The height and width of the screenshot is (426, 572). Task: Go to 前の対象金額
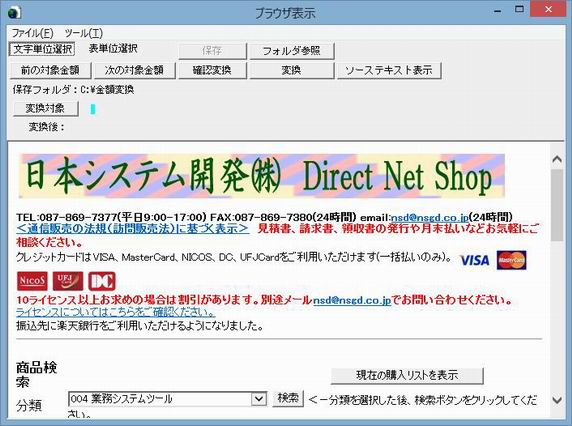(50, 70)
